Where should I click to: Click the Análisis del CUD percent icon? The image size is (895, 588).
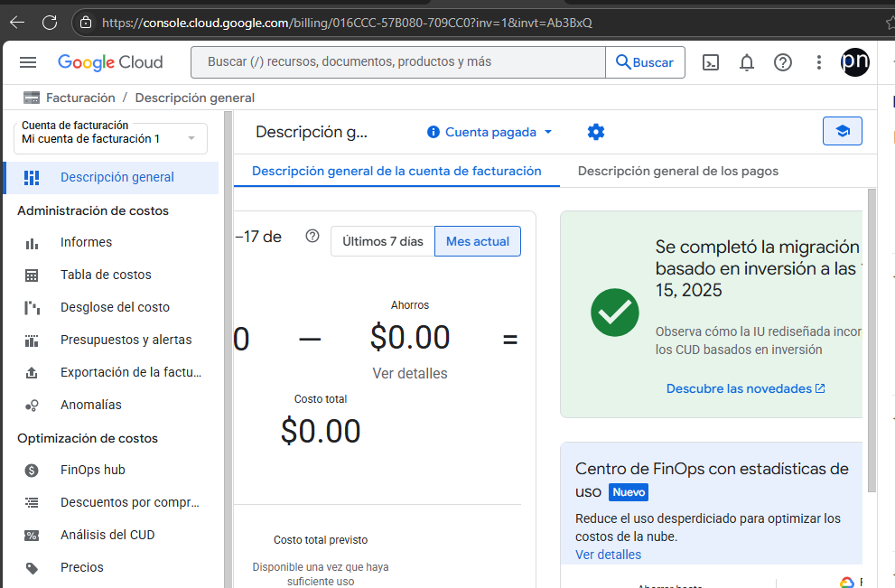(32, 536)
